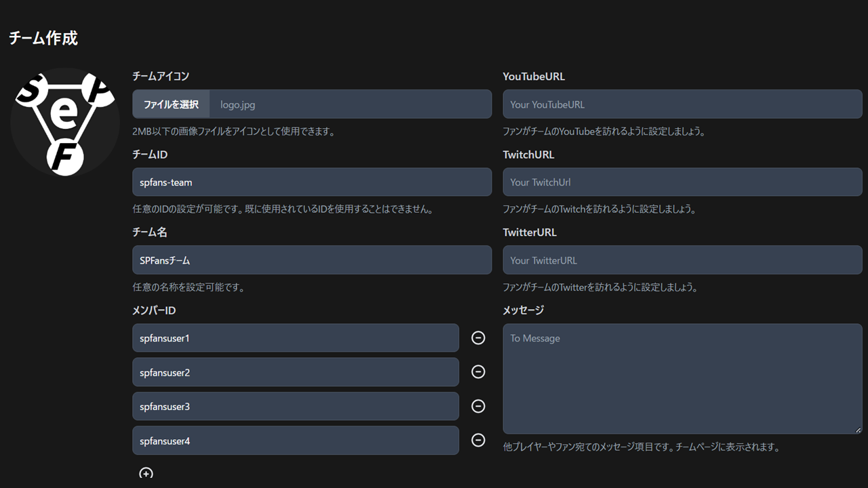Focus the Your TwitchUrl input field

tap(683, 182)
